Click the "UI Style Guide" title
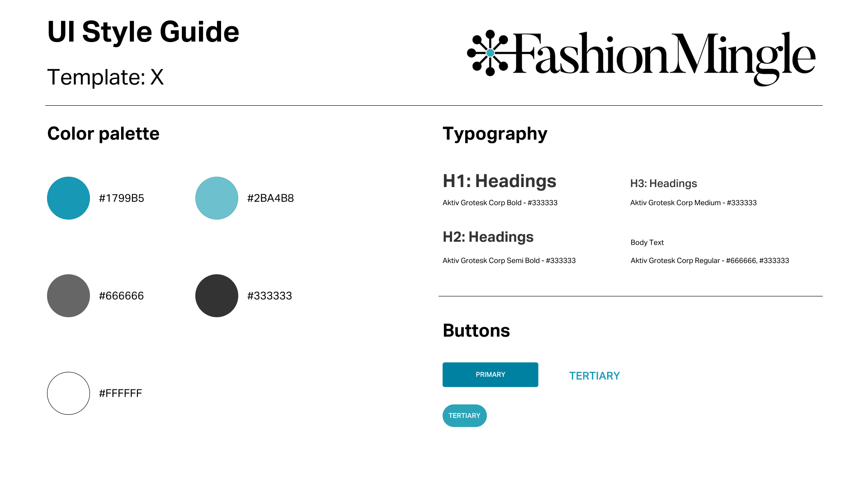This screenshot has width=868, height=488. click(x=143, y=32)
